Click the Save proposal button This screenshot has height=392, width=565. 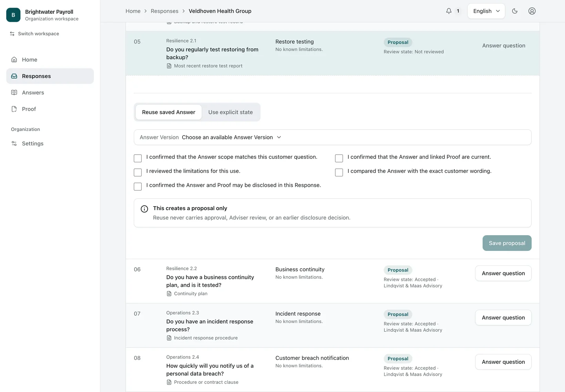point(507,243)
